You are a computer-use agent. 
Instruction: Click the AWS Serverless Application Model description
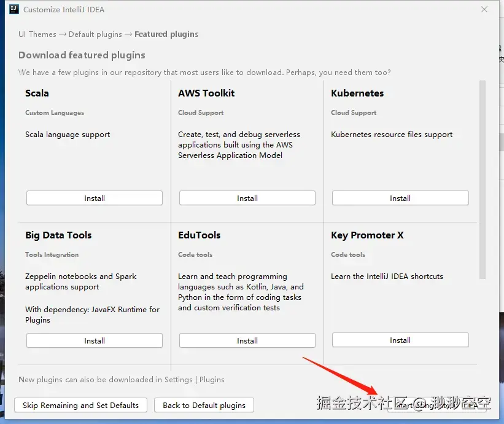point(239,145)
